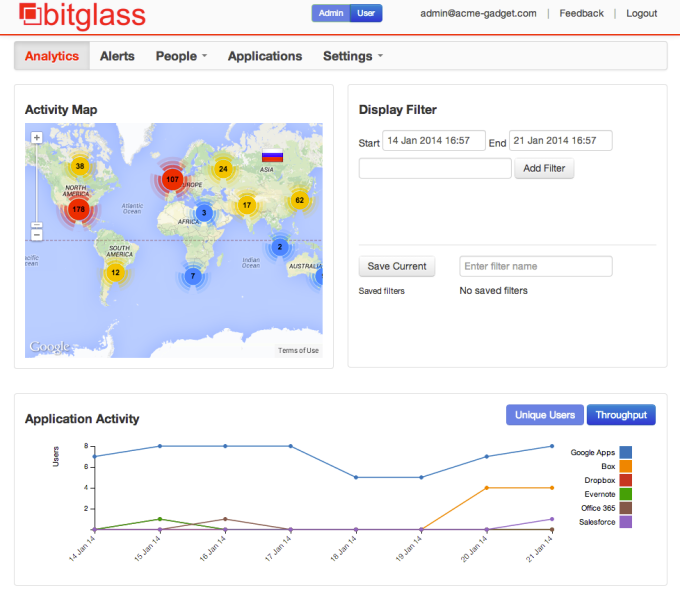Click the Add Filter button

click(544, 168)
